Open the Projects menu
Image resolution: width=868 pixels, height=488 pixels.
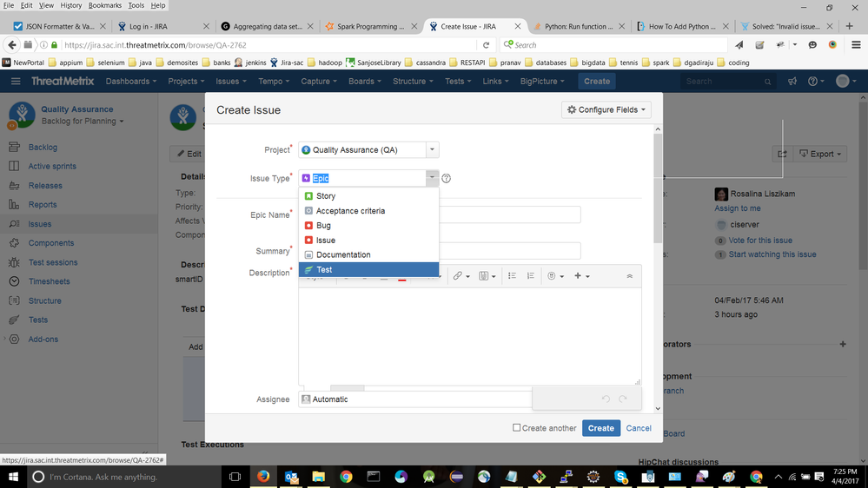(186, 82)
